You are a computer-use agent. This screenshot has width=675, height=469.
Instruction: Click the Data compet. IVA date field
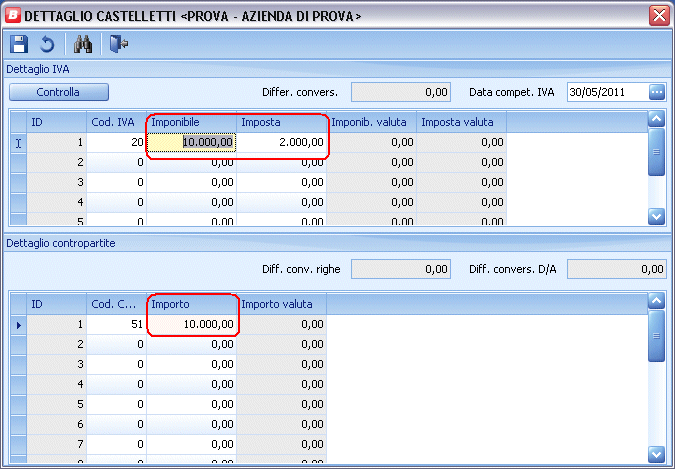tap(606, 92)
